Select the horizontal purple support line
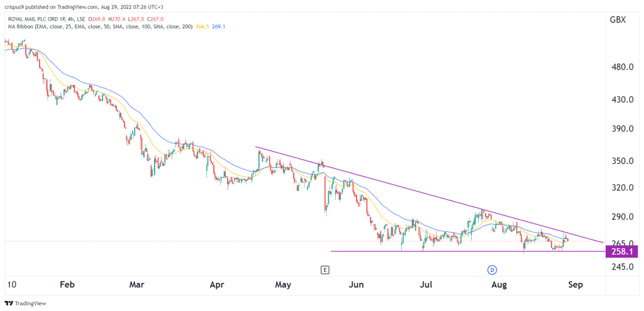Screen dimensions: 644x311 467,251
